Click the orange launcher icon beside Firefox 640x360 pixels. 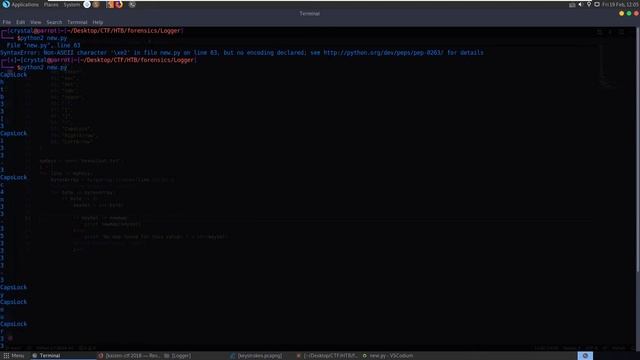click(110, 4)
